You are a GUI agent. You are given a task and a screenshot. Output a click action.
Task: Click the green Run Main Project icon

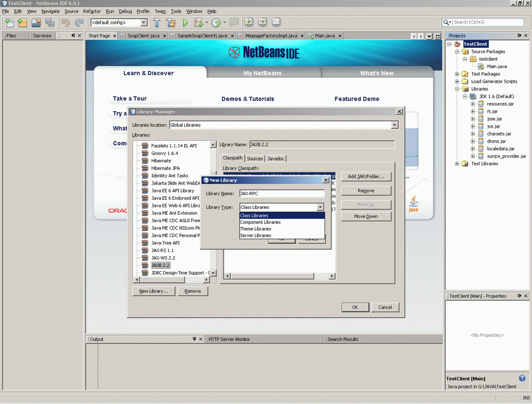coord(185,23)
